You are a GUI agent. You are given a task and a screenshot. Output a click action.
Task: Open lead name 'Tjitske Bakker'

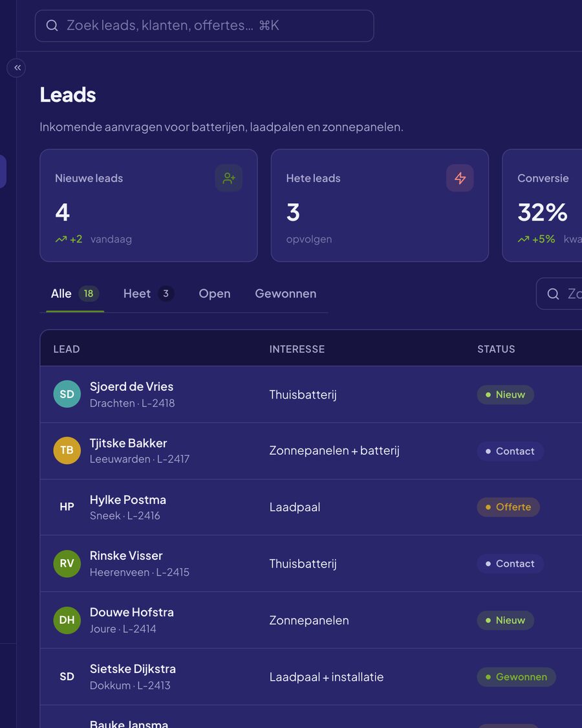point(128,443)
